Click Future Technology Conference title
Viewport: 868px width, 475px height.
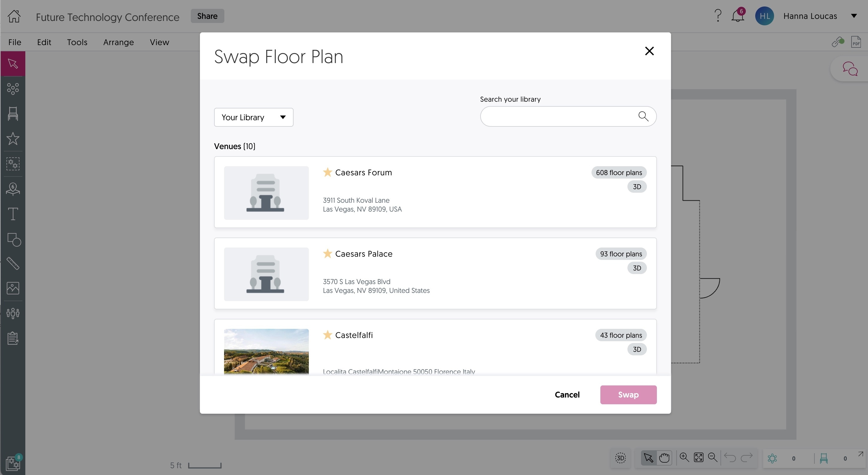tap(107, 17)
